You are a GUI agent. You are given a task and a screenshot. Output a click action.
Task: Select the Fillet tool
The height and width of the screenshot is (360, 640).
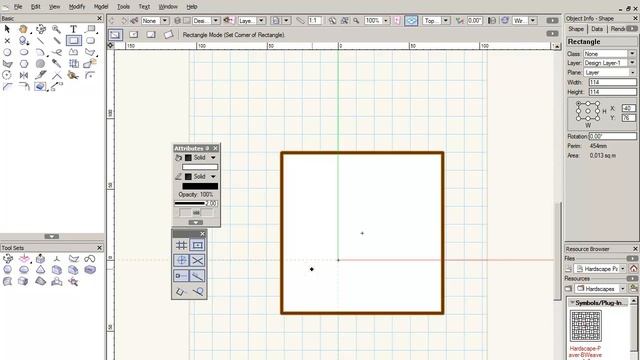point(90,75)
